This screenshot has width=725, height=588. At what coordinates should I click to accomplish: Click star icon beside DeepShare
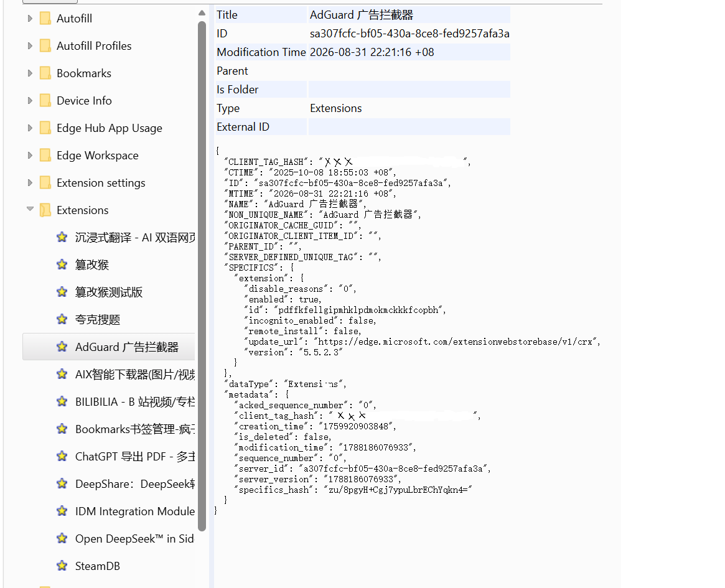tap(62, 483)
